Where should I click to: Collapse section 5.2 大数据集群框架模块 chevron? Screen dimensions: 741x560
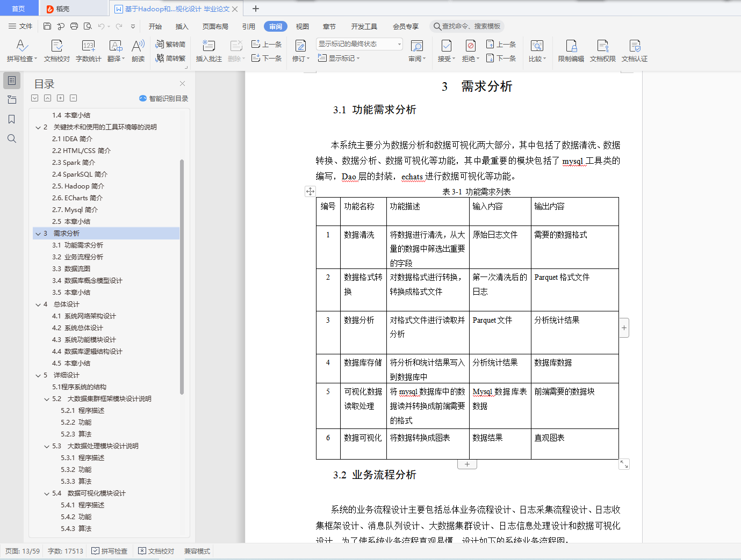[47, 399]
